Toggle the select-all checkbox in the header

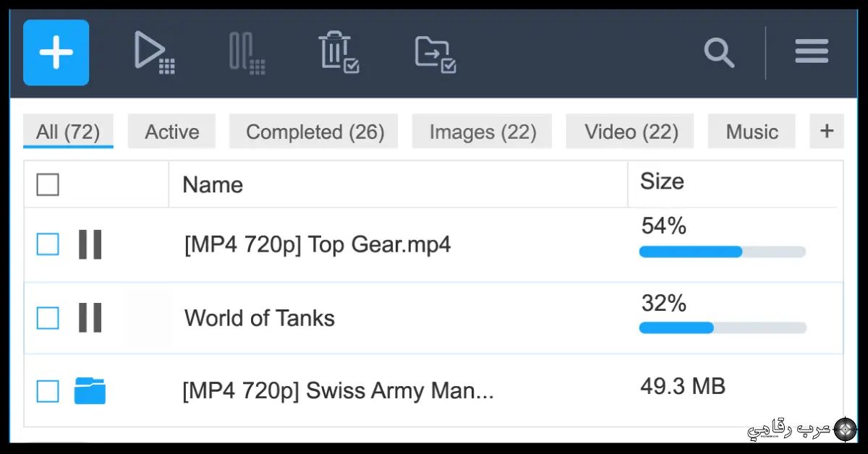(47, 184)
